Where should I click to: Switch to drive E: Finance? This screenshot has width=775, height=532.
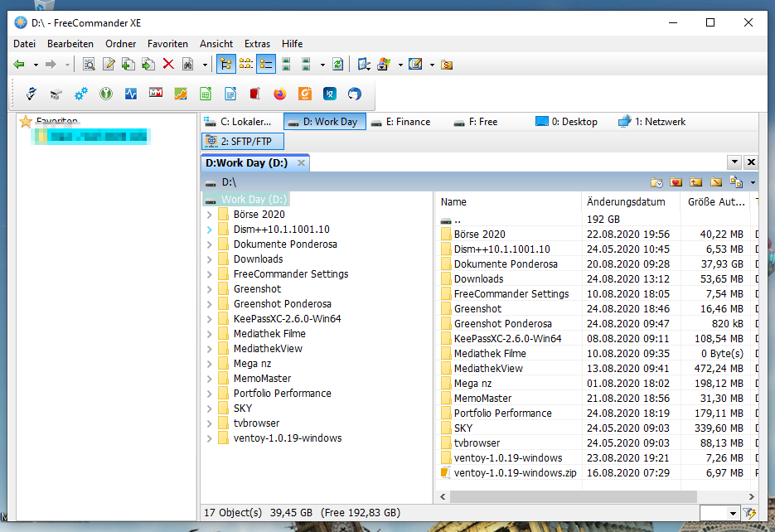pyautogui.click(x=401, y=122)
